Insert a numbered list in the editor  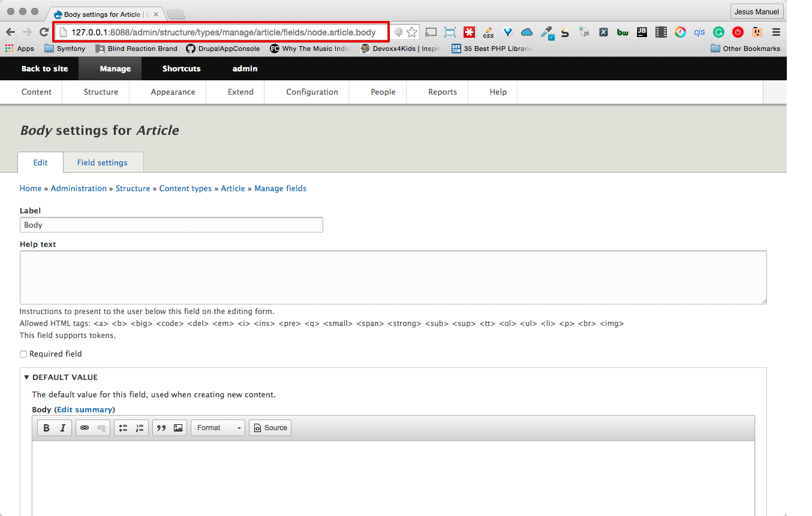(139, 427)
